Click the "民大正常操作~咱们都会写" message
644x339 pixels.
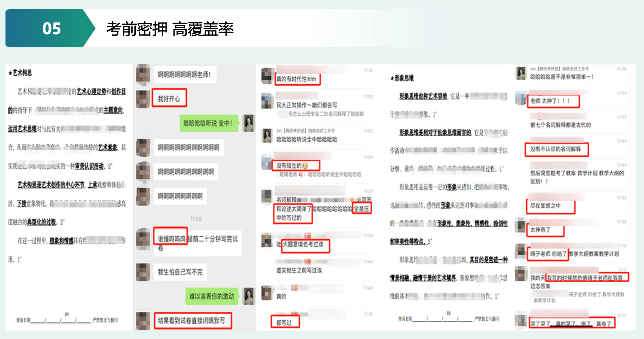(x=307, y=105)
